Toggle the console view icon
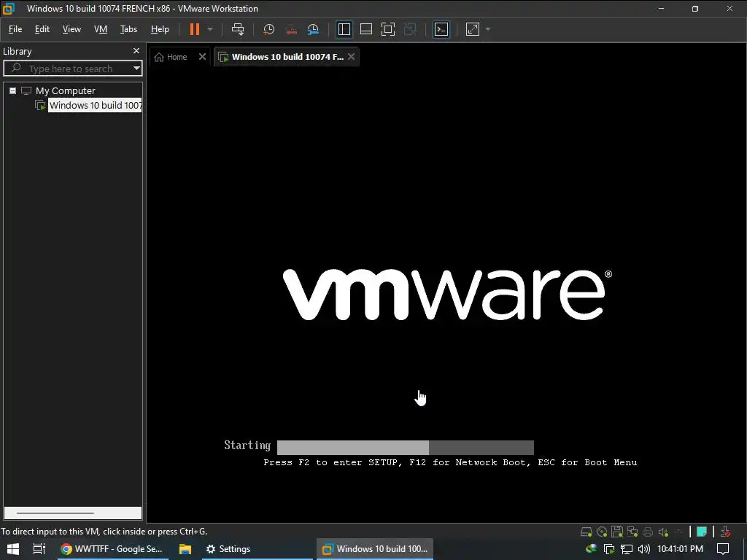Image resolution: width=747 pixels, height=560 pixels. point(441,29)
